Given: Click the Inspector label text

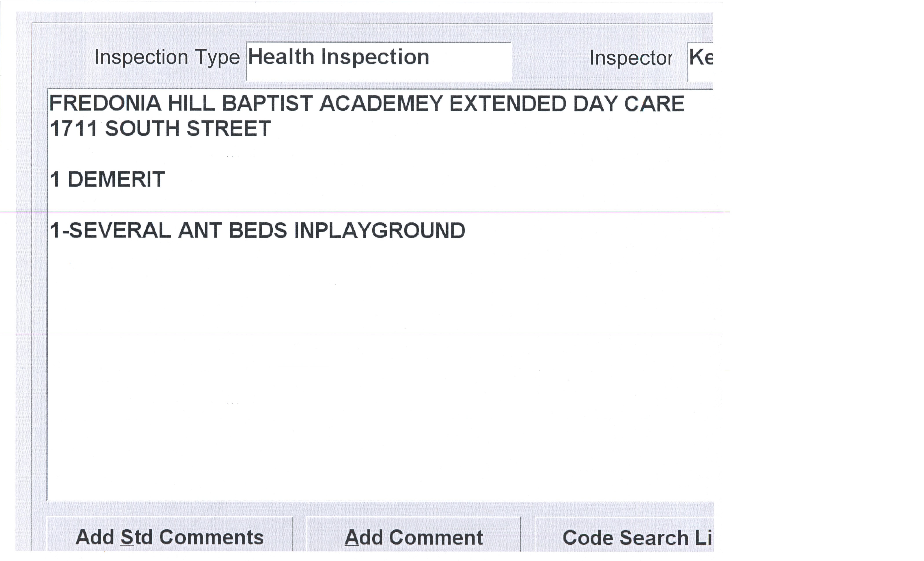Looking at the screenshot, I should coord(630,58).
